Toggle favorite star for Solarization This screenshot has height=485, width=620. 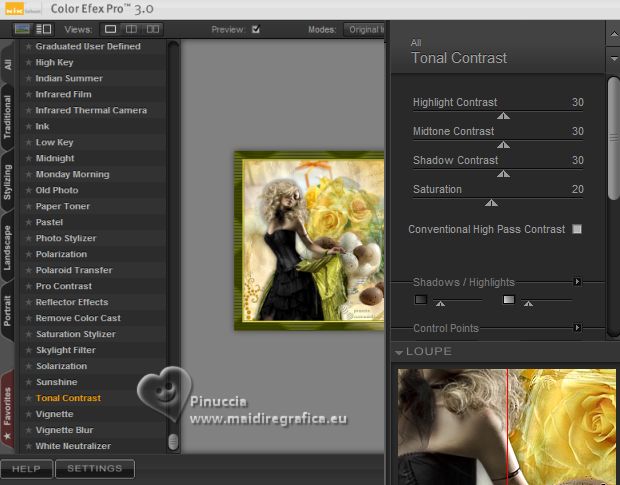(28, 366)
